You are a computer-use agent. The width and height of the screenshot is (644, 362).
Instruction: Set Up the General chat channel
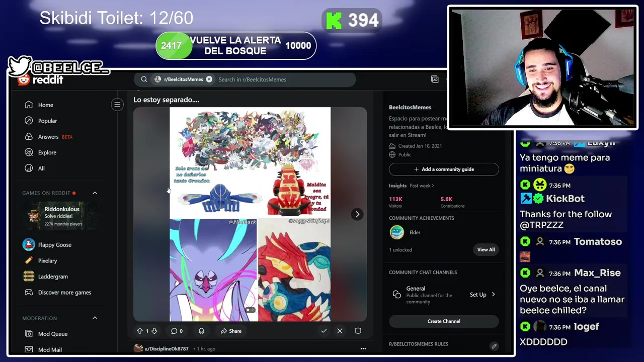click(x=478, y=295)
